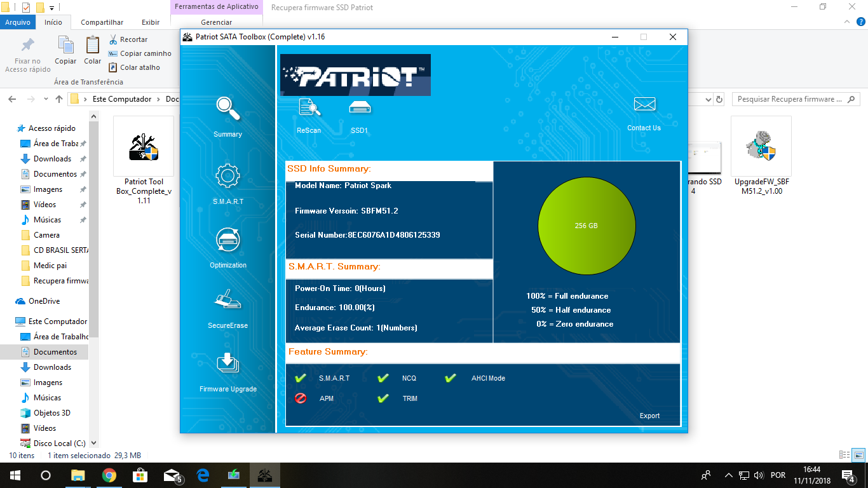Click the Power-On Time value
The width and height of the screenshot is (868, 488).
(x=340, y=288)
